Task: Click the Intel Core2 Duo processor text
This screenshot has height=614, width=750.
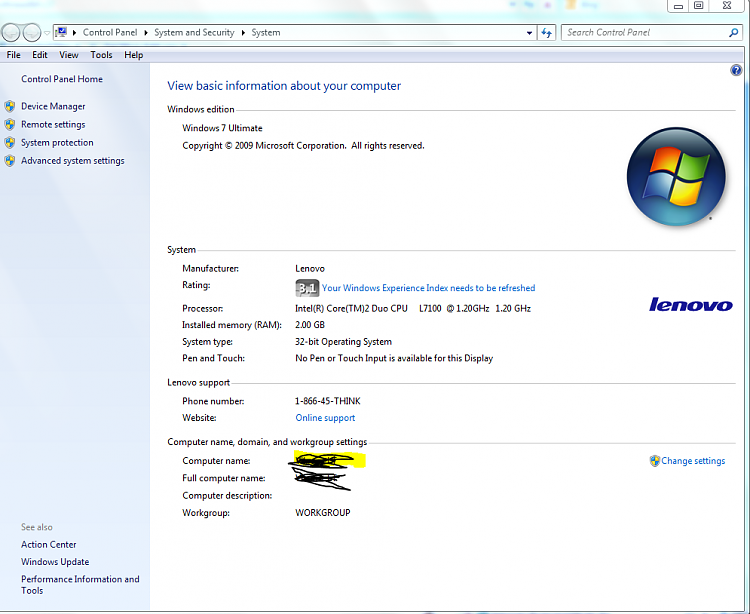Action: [413, 308]
